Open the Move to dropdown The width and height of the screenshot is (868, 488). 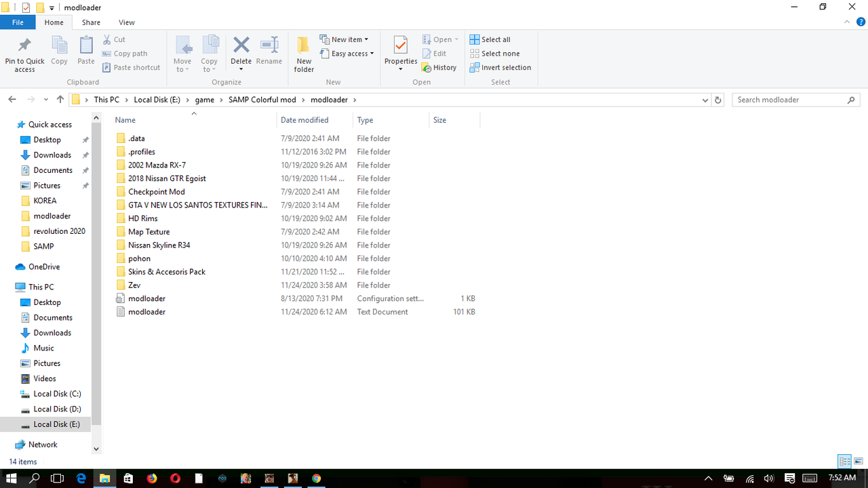click(182, 54)
